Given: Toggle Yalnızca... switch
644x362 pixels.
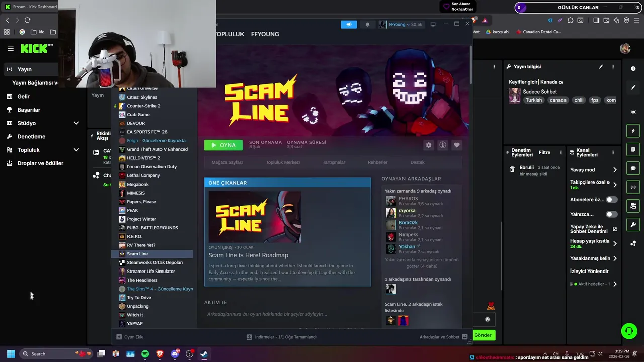Looking at the screenshot, I should coord(612,214).
